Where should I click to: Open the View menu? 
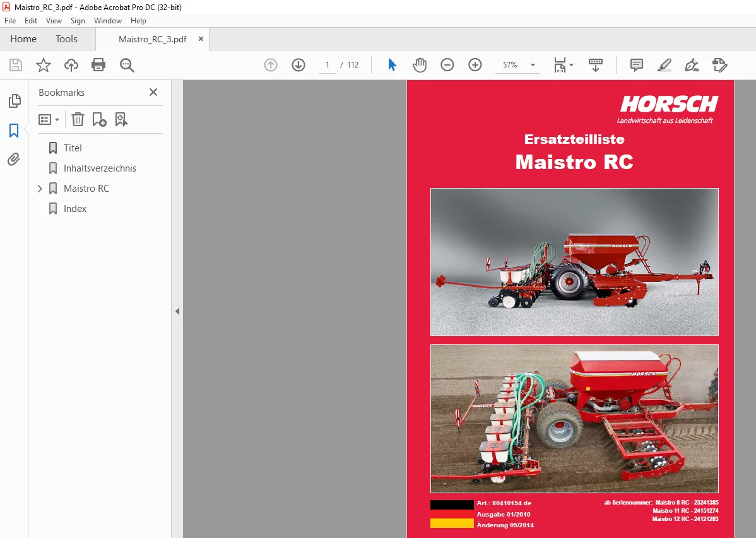click(54, 21)
